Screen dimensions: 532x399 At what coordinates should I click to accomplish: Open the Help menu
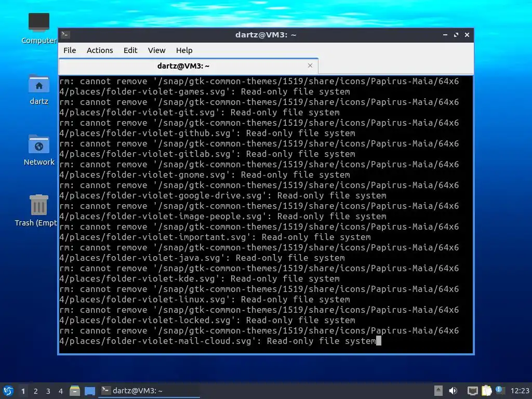(184, 50)
